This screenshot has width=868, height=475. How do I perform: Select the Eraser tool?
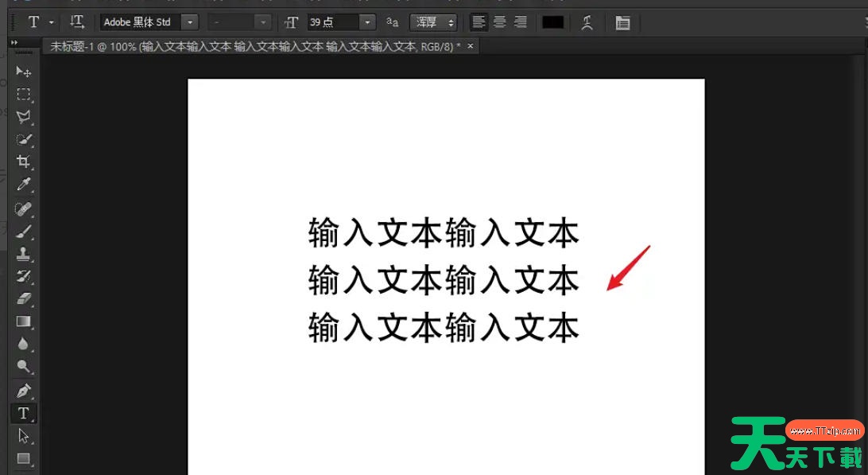pyautogui.click(x=23, y=299)
